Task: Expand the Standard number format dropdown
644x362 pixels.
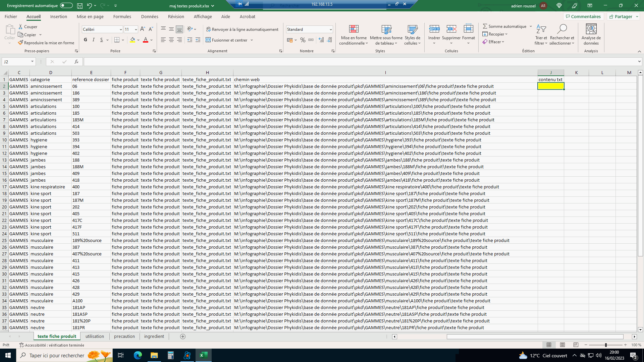Action: pos(330,29)
